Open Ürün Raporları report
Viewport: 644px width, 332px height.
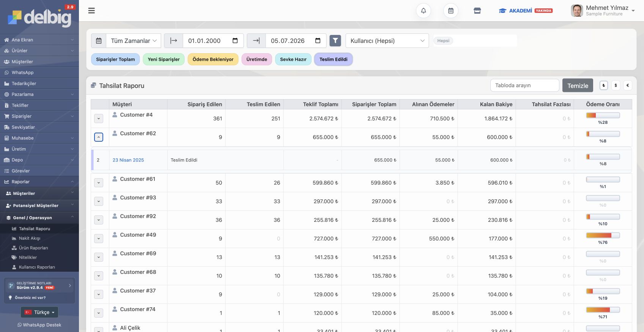click(x=39, y=248)
